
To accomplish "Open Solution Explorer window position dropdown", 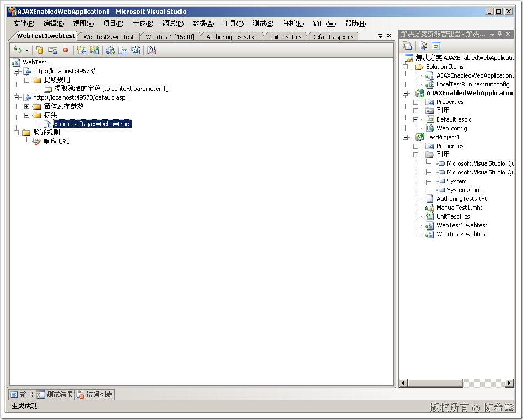I will tap(492, 34).
